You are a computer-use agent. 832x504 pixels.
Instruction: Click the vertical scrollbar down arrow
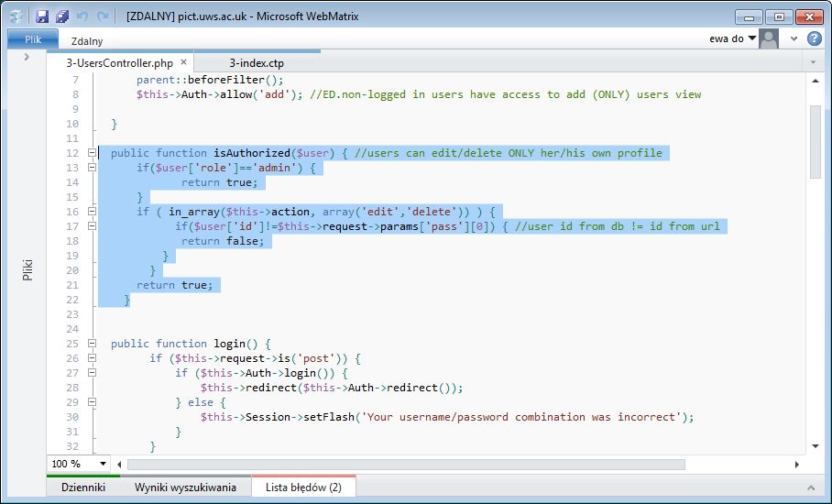(816, 446)
